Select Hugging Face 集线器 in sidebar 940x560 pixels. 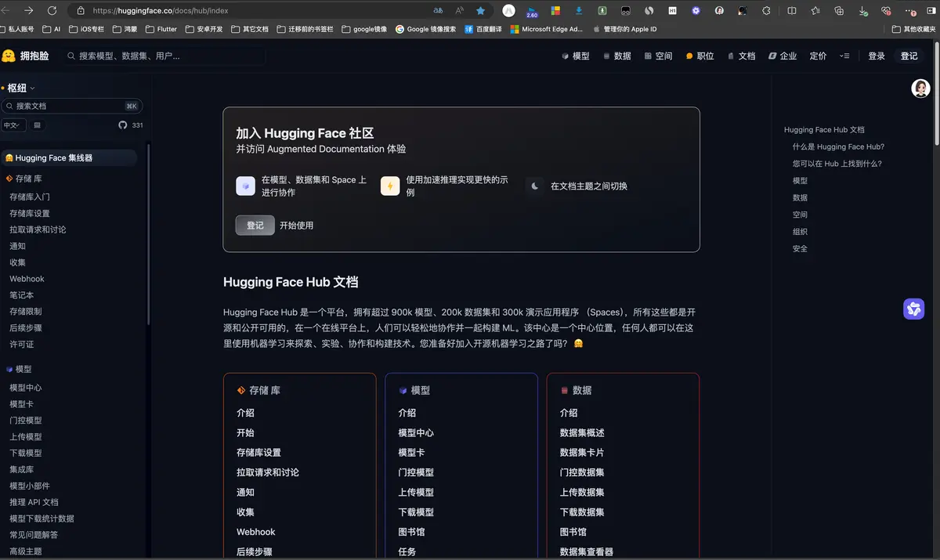tap(69, 158)
